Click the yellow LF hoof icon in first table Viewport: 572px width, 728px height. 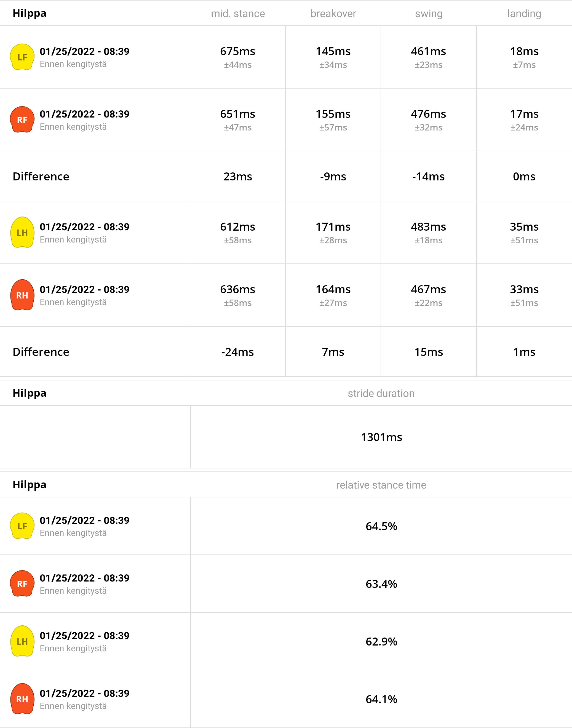click(x=22, y=57)
